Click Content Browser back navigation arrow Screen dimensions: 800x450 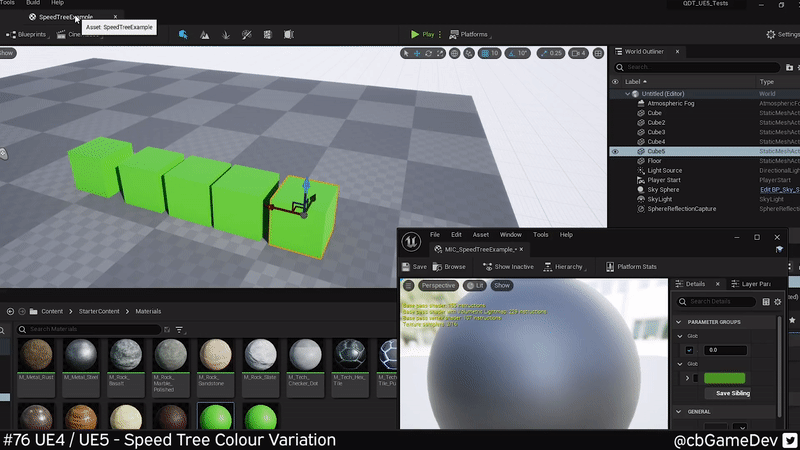10,311
